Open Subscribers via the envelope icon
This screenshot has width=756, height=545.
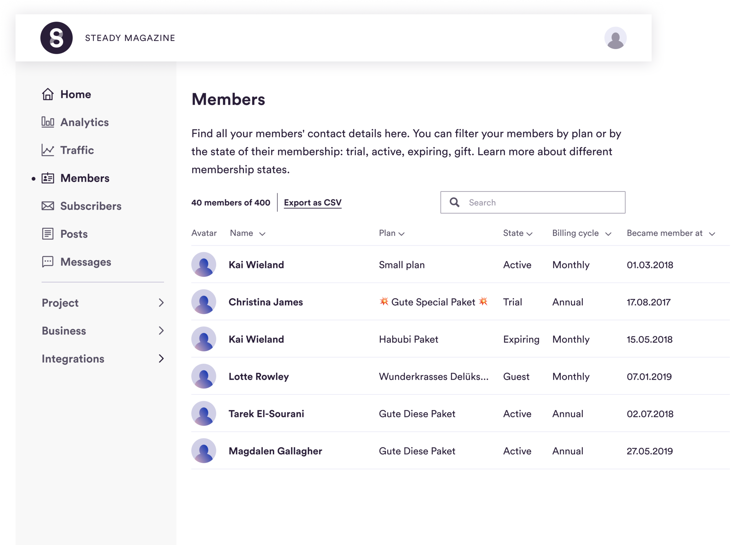click(48, 206)
